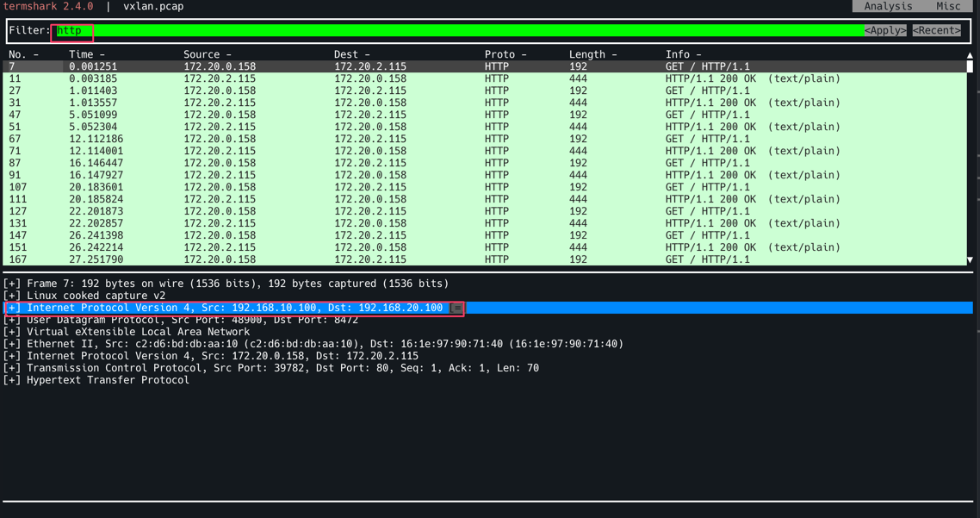Click the small icon beside highlighted IPv4 line
Image resolution: width=980 pixels, height=518 pixels.
457,308
